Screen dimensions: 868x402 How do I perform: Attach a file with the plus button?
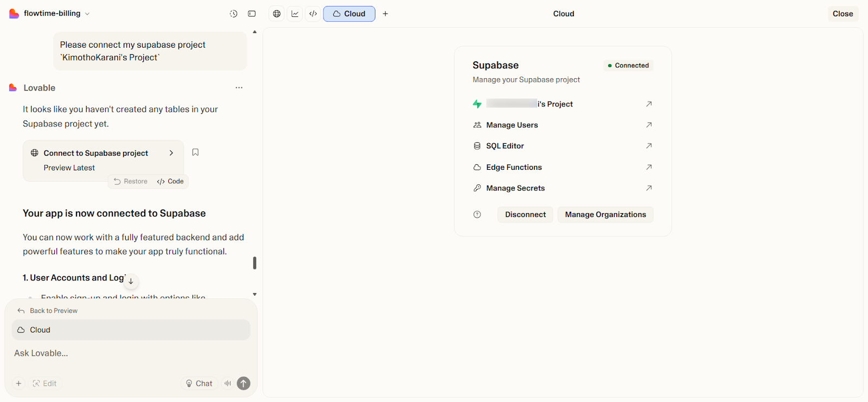pyautogui.click(x=18, y=384)
